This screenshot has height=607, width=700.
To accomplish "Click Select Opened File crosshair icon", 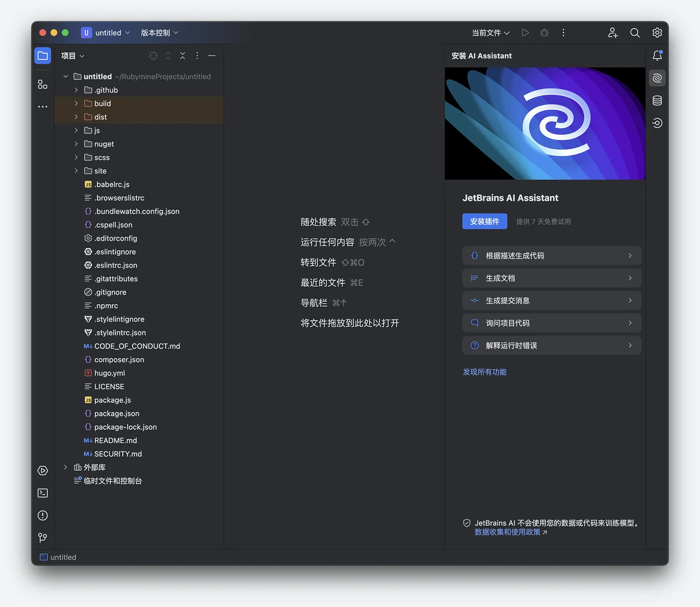I will [x=153, y=56].
